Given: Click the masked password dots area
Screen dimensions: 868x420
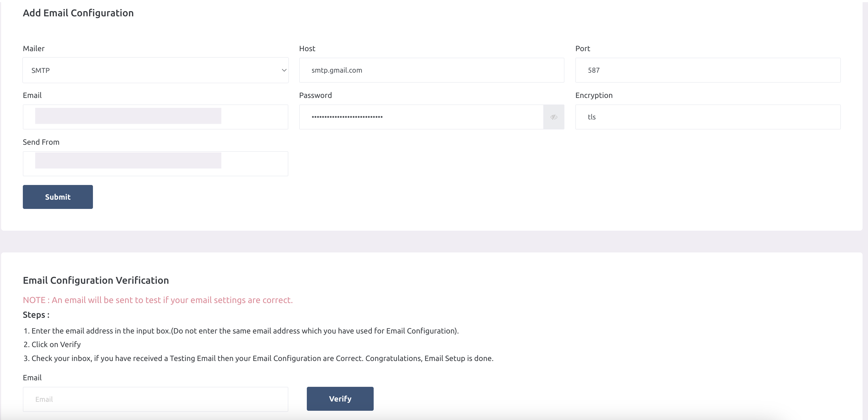Looking at the screenshot, I should pos(347,117).
